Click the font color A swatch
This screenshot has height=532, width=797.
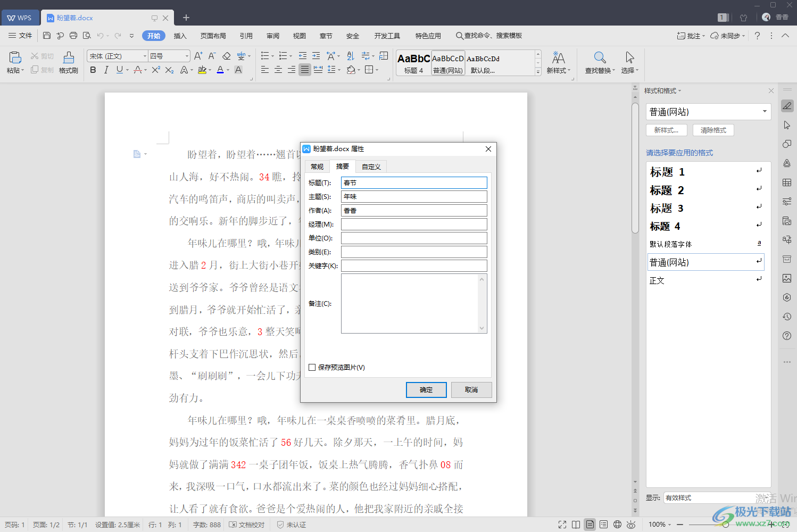click(220, 70)
